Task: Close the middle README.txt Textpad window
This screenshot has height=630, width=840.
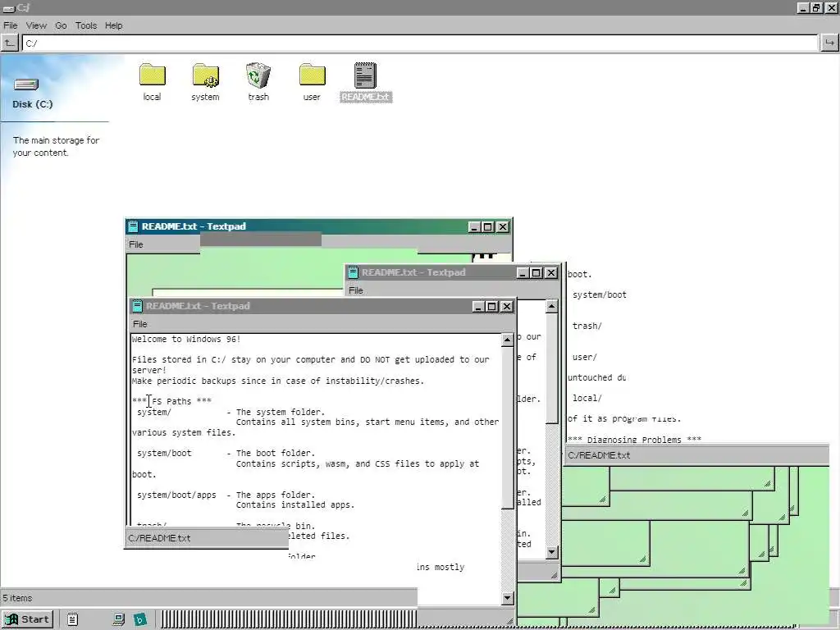Action: [x=550, y=272]
